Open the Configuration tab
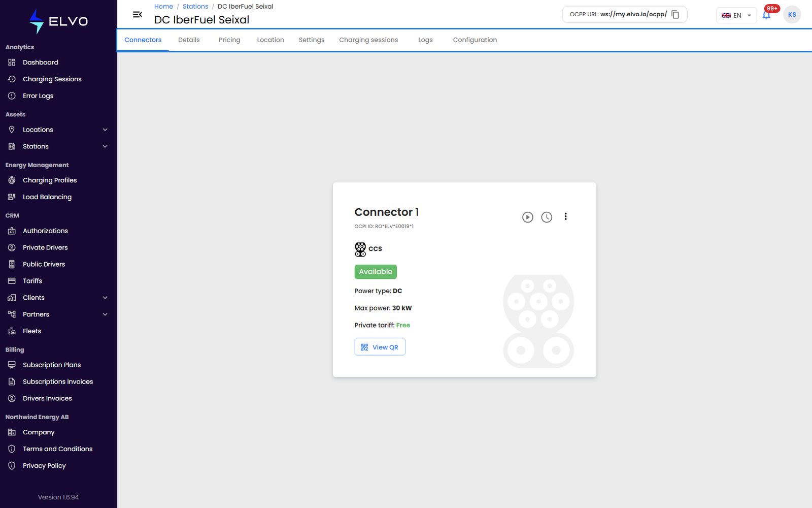Screen dimensions: 812x508 coord(475,40)
